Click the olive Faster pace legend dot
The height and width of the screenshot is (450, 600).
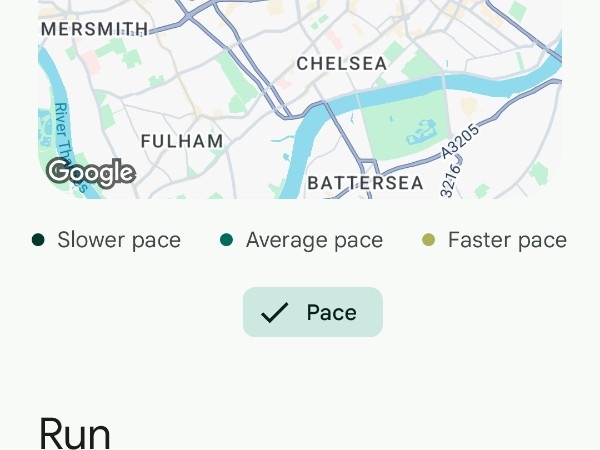[x=429, y=240]
